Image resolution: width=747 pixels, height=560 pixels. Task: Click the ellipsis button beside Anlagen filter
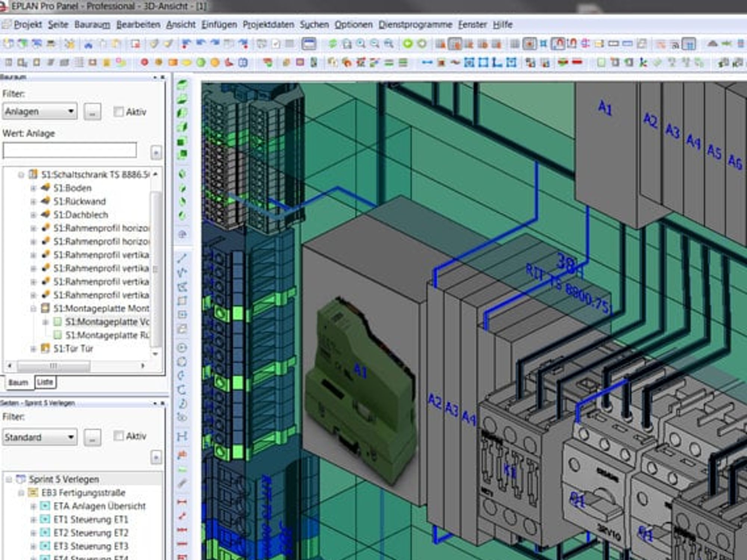(x=92, y=112)
